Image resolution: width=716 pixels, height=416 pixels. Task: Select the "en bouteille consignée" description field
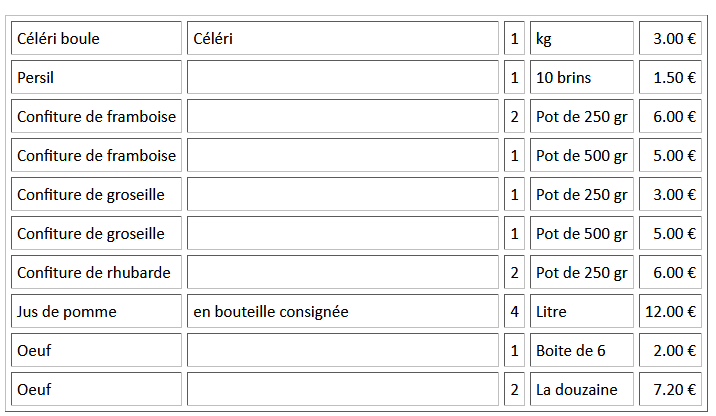[x=342, y=312]
